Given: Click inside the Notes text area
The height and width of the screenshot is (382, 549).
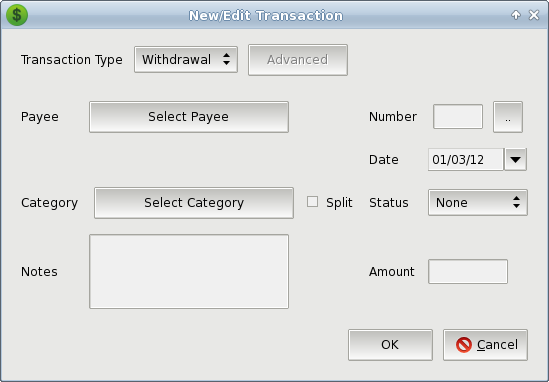Looking at the screenshot, I should (x=189, y=272).
